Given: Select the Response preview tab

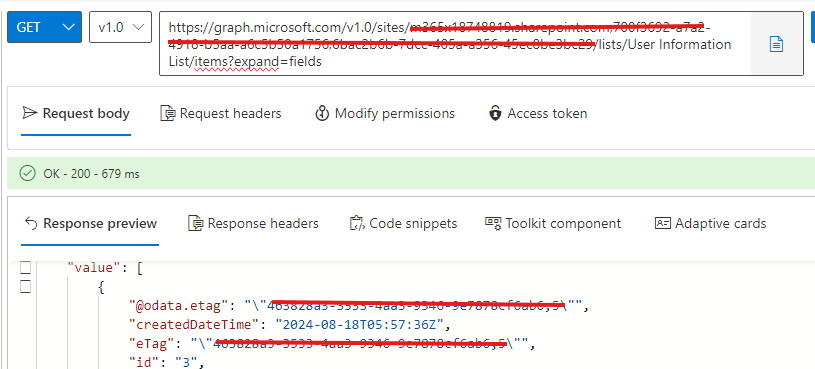Looking at the screenshot, I should click(x=90, y=223).
